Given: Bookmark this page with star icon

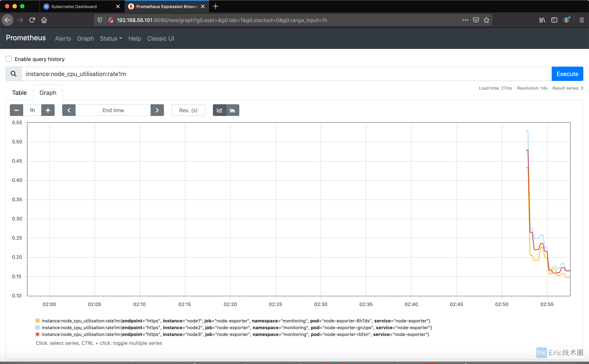Looking at the screenshot, I should (x=486, y=20).
